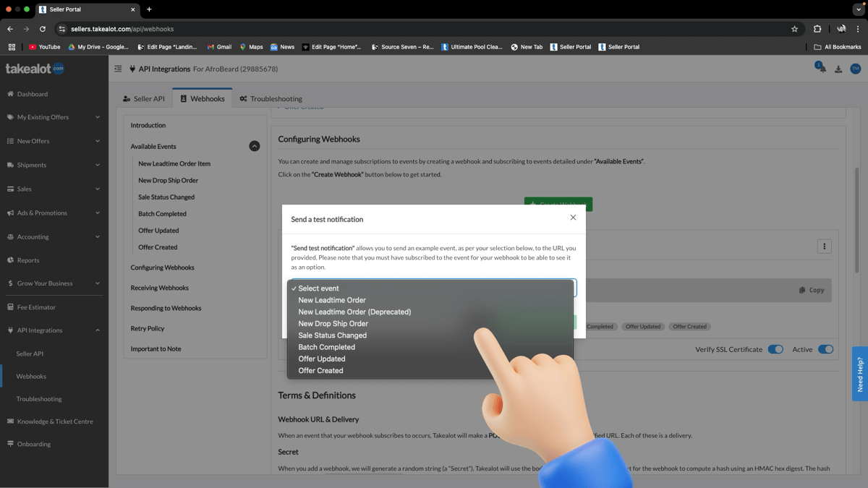Close the Send a test notification dialog

[573, 217]
